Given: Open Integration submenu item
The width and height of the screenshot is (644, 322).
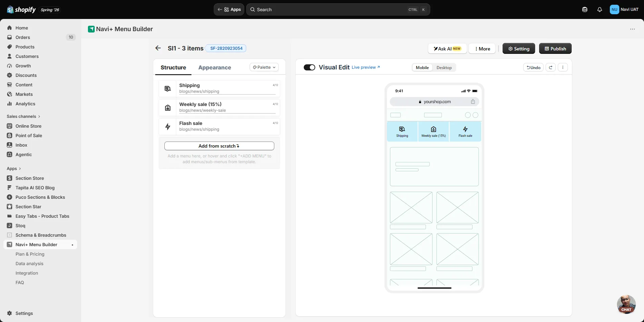Looking at the screenshot, I should 27,273.
